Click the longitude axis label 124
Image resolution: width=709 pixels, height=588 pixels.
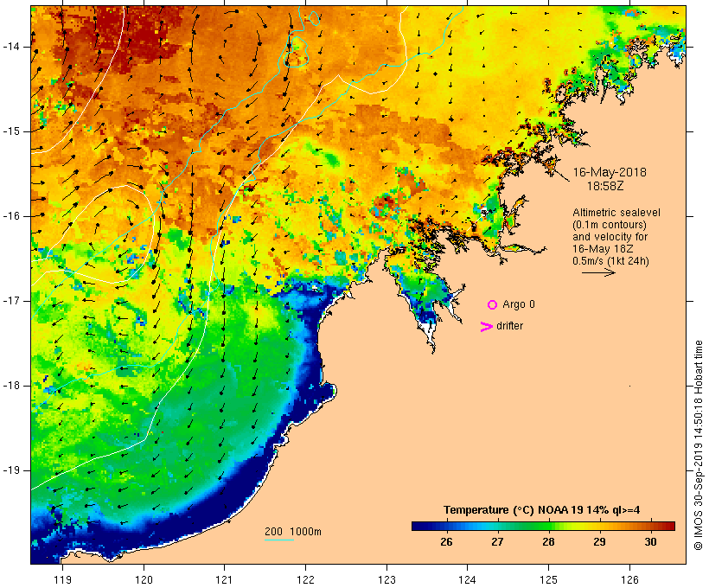click(x=467, y=579)
